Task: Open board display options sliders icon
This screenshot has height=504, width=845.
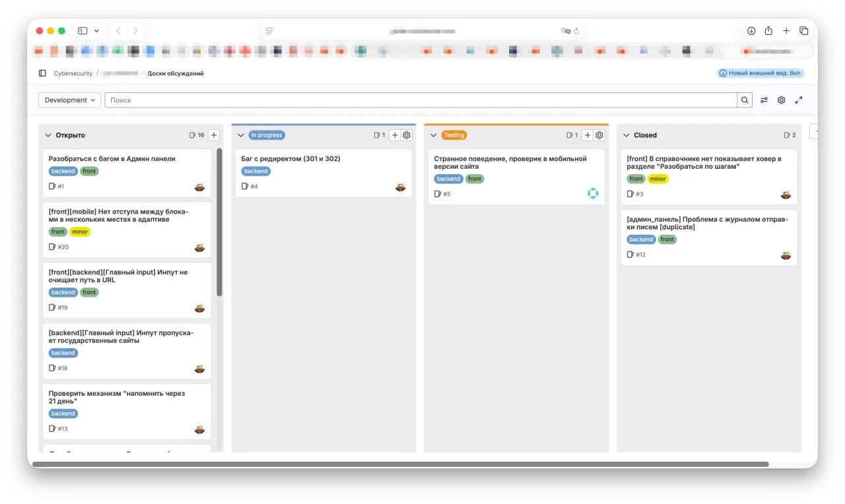Action: click(x=764, y=100)
